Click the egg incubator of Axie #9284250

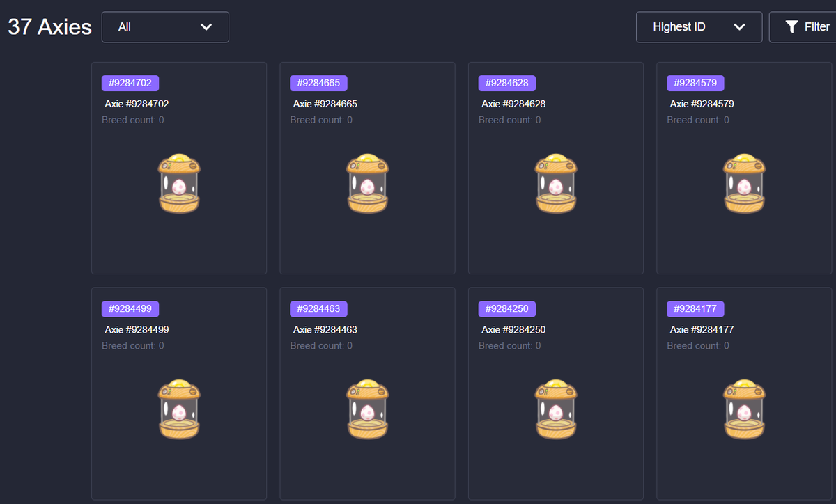[556, 409]
